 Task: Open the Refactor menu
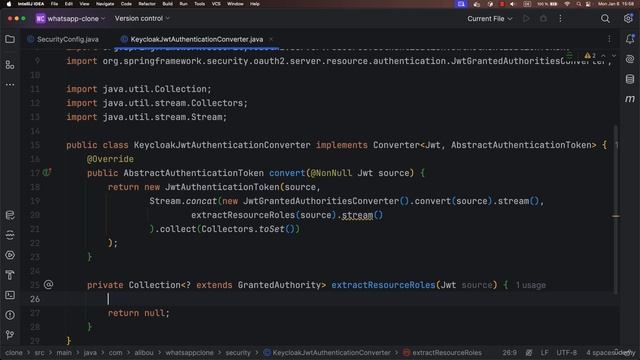click(x=147, y=4)
